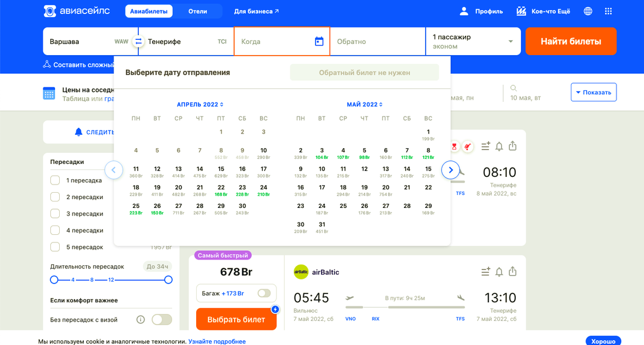Toggle Багаж +173 Br switch
The width and height of the screenshot is (644, 345).
coord(264,293)
